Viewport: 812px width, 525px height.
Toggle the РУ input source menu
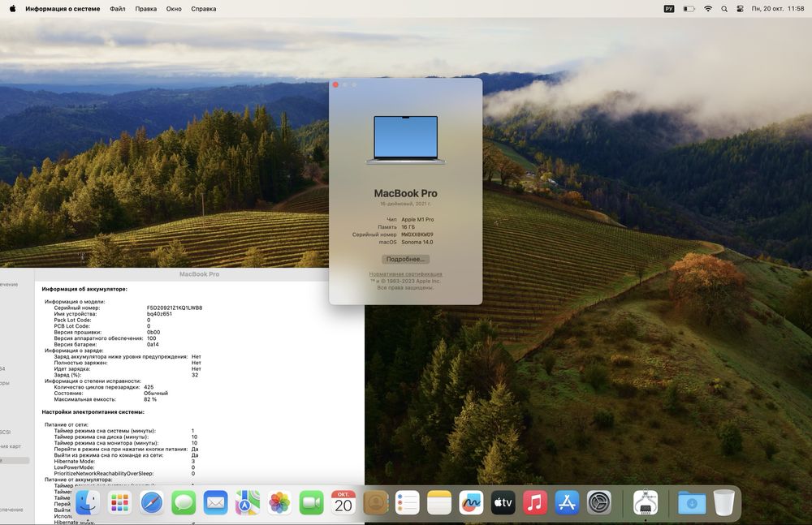coord(669,9)
